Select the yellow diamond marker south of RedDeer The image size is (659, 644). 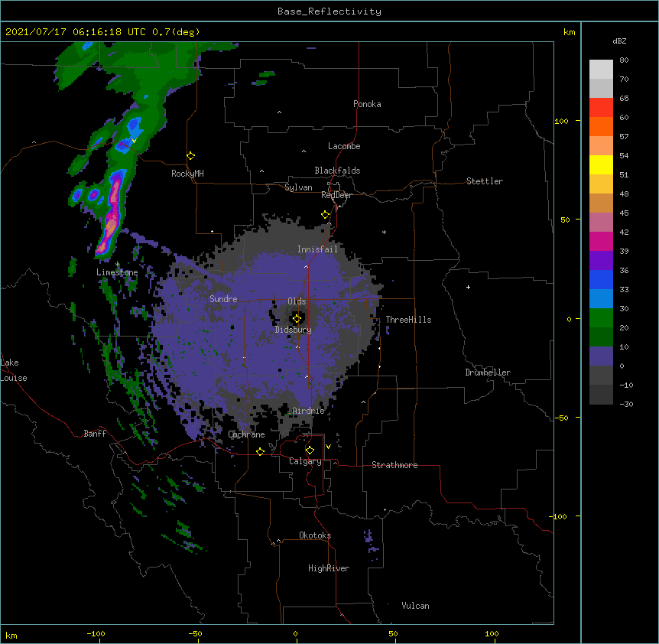pos(326,215)
